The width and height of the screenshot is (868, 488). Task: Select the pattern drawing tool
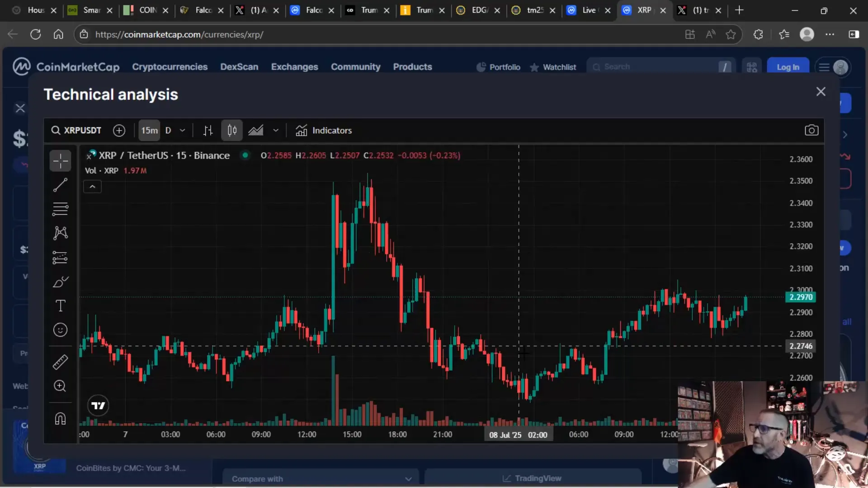point(60,233)
